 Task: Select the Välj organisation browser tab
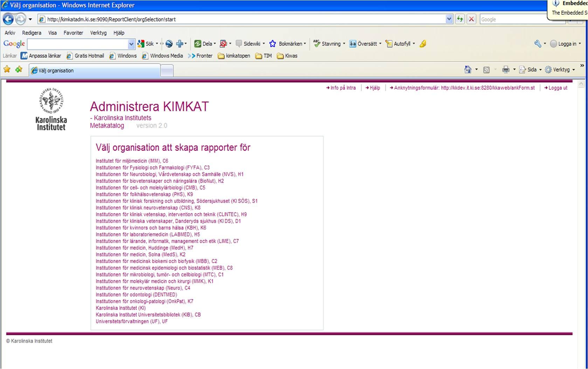pyautogui.click(x=95, y=70)
